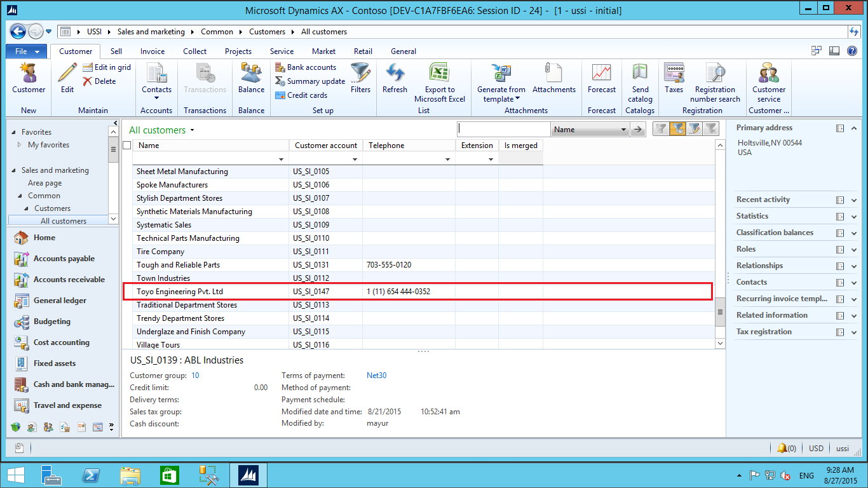
Task: Go back using navigation arrow
Action: pos(18,31)
